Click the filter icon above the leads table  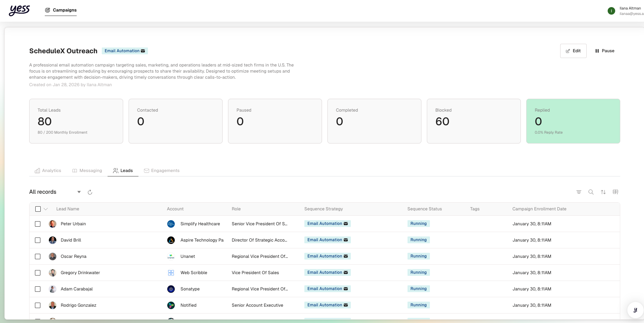tap(579, 192)
